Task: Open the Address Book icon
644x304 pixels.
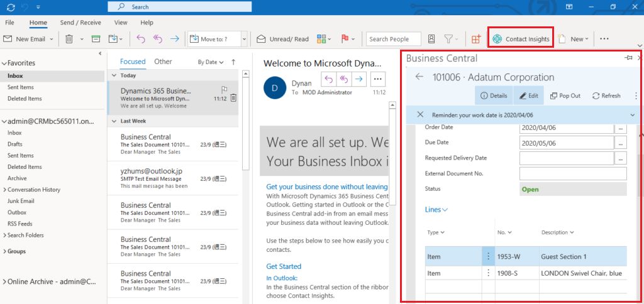Action: point(431,39)
